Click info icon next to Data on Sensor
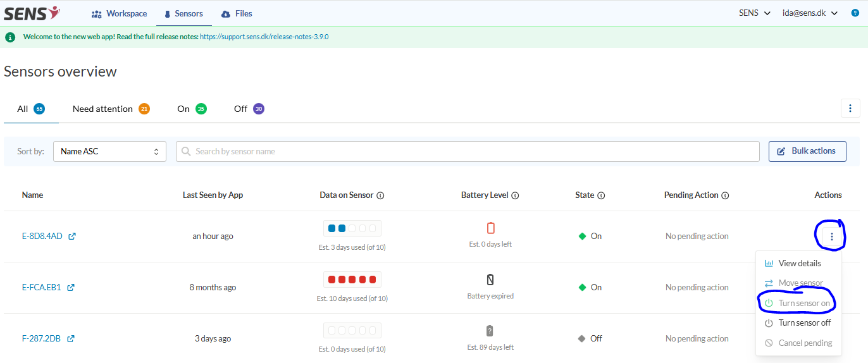The height and width of the screenshot is (363, 868). pos(380,196)
